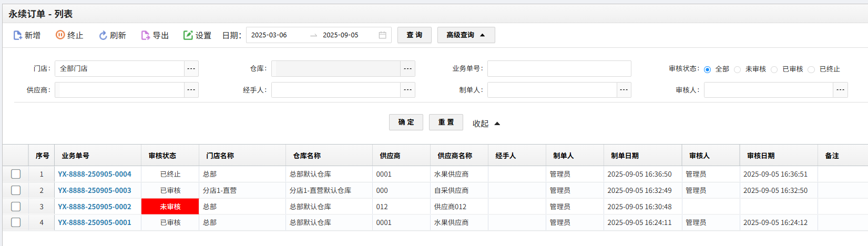Open the 审核人 lookup ellipsis button
The width and height of the screenshot is (868, 246).
pyautogui.click(x=841, y=90)
